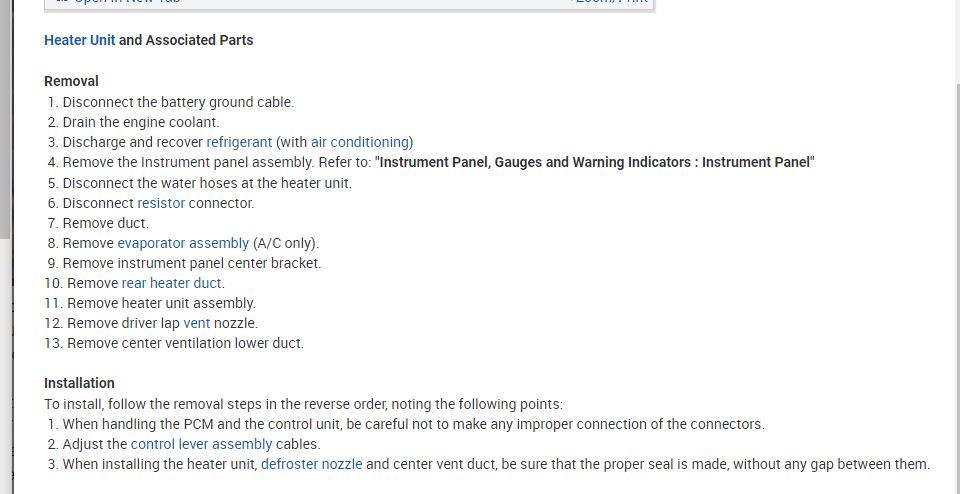Screen dimensions: 960x494
Task: Click the 'Remove duct.' step 7 text
Action: click(105, 223)
